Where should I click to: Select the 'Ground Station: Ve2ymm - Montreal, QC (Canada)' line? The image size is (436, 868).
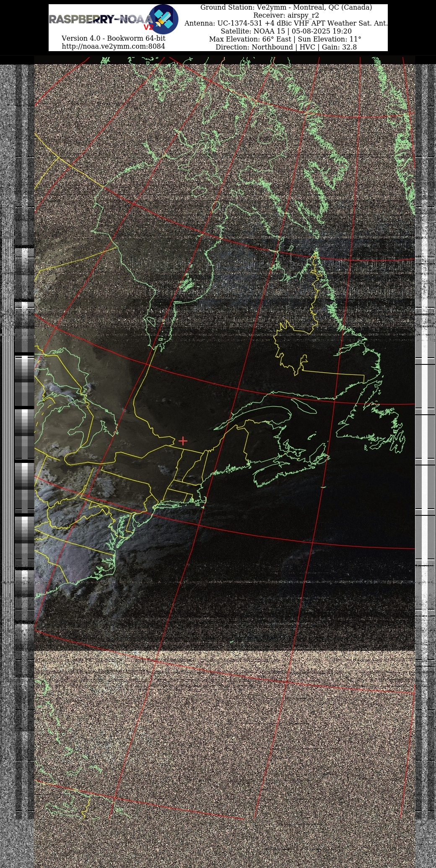[x=286, y=8]
